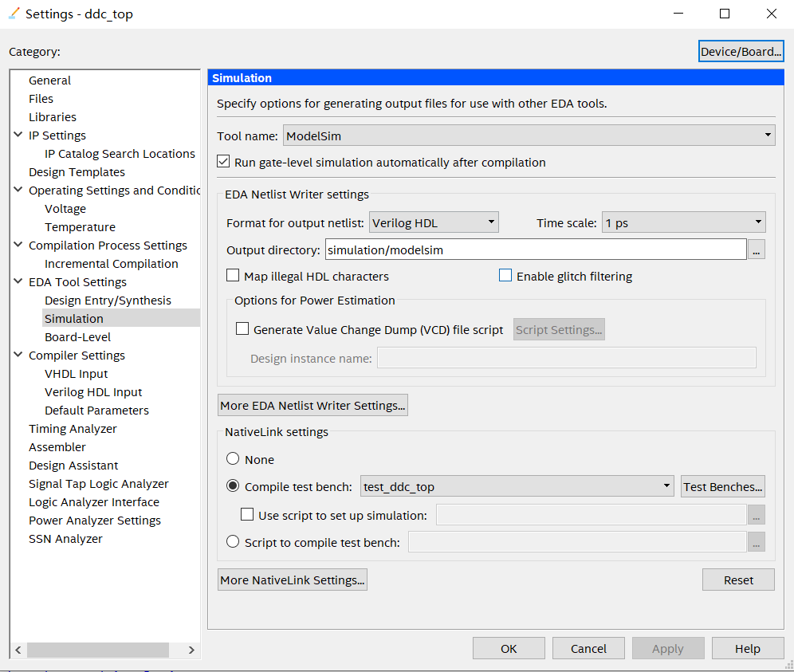794x672 pixels.
Task: Open More EDA Netlist Writer Settings
Action: click(x=312, y=406)
